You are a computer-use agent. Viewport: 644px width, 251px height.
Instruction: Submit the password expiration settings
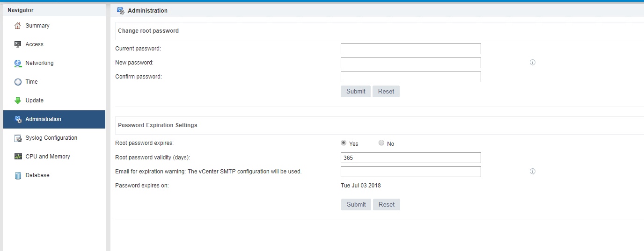(x=356, y=205)
